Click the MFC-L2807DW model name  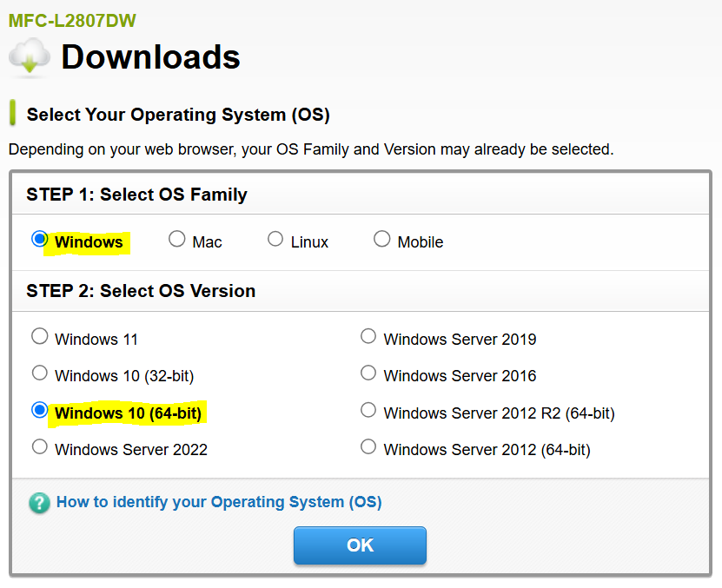72,21
